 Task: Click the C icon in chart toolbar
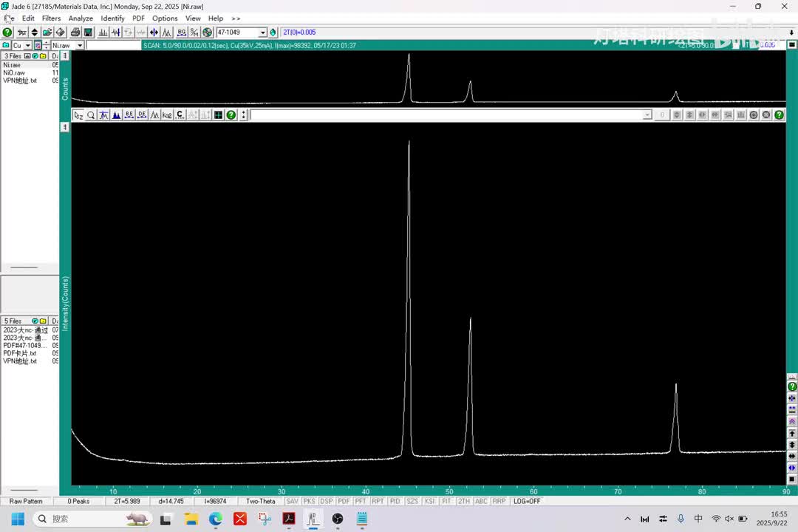click(x=180, y=115)
